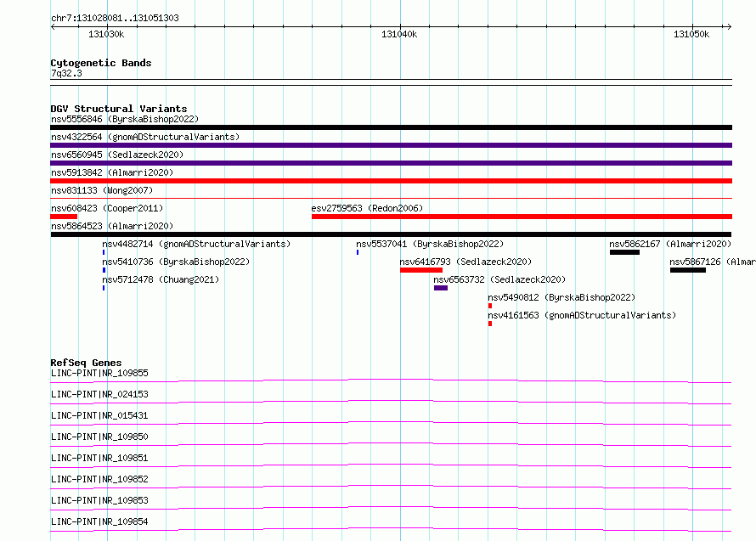Open the LINC-PINT|NR_109851 transcript
The image size is (756, 541).
point(391,462)
